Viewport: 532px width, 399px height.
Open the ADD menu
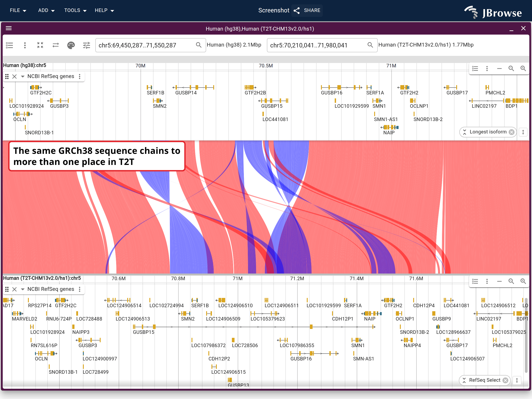pyautogui.click(x=46, y=10)
